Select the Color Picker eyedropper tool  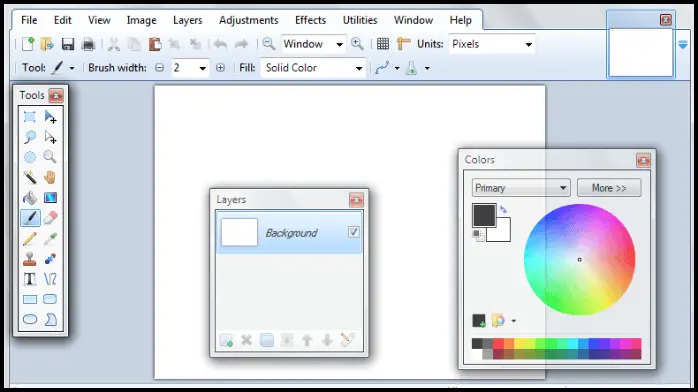[50, 239]
